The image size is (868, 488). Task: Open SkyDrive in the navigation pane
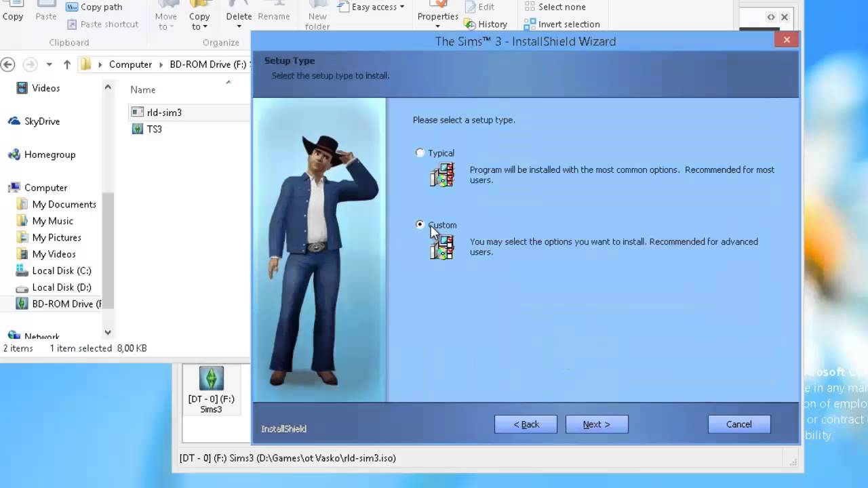(x=42, y=121)
